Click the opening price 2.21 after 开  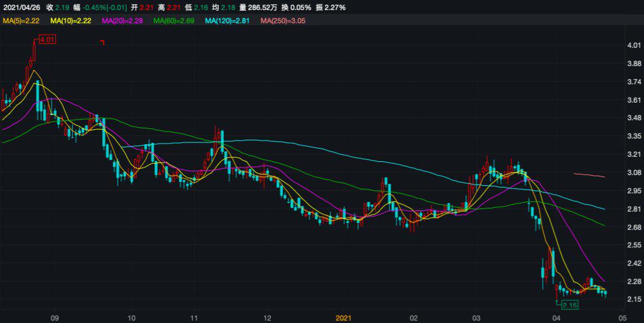click(x=147, y=8)
